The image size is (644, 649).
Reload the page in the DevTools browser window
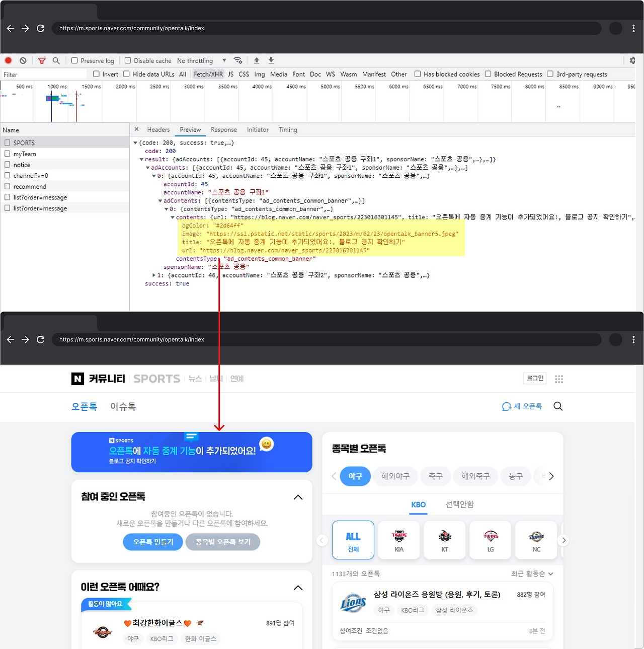click(41, 28)
